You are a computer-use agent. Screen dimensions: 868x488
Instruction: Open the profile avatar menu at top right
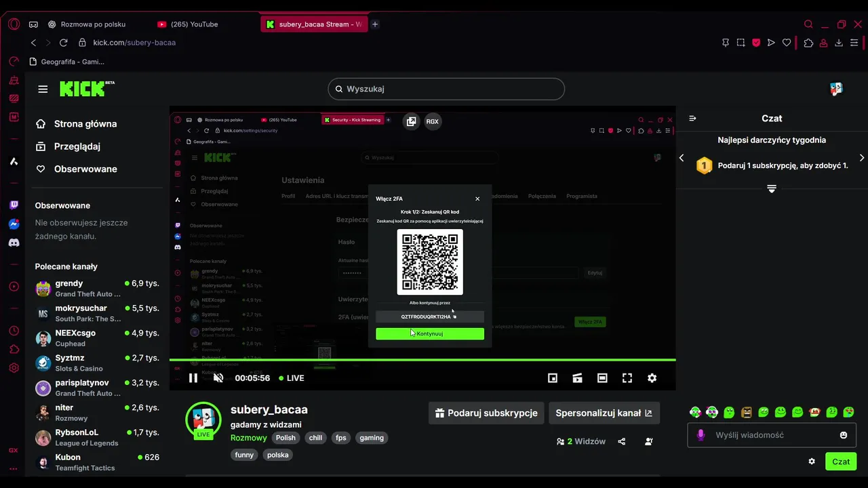[836, 89]
